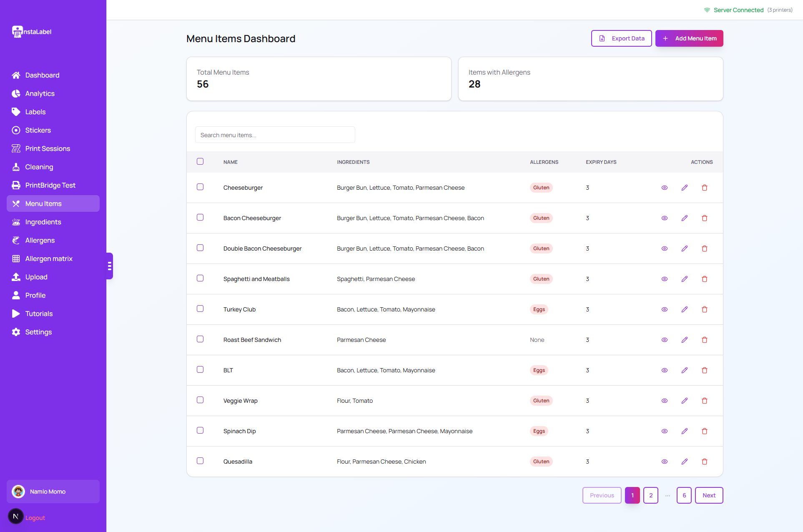Go to the Next page
The image size is (803, 532).
[709, 495]
